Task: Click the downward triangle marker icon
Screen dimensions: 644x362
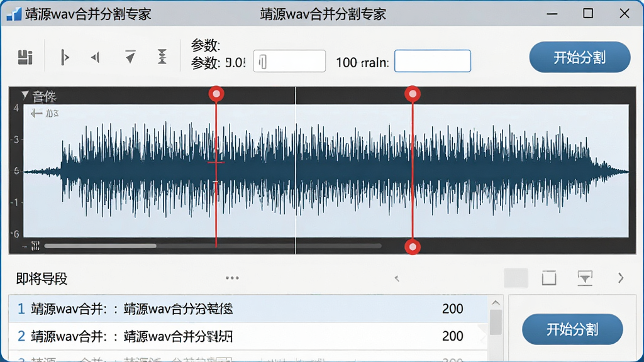Action: (x=130, y=57)
